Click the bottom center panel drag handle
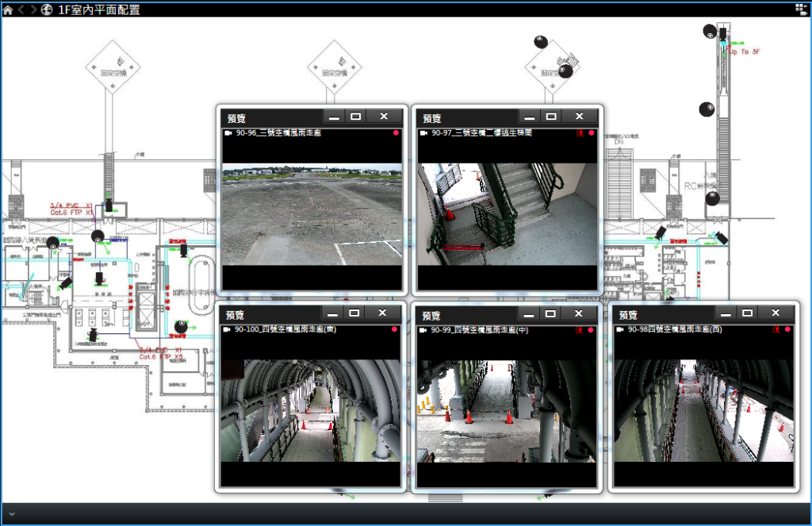The image size is (812, 526). point(439,499)
